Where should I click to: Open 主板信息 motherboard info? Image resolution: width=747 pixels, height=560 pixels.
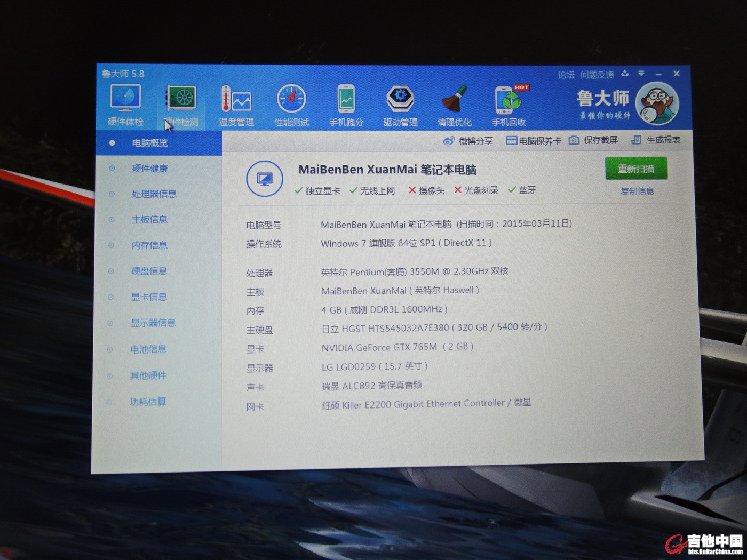tap(149, 220)
